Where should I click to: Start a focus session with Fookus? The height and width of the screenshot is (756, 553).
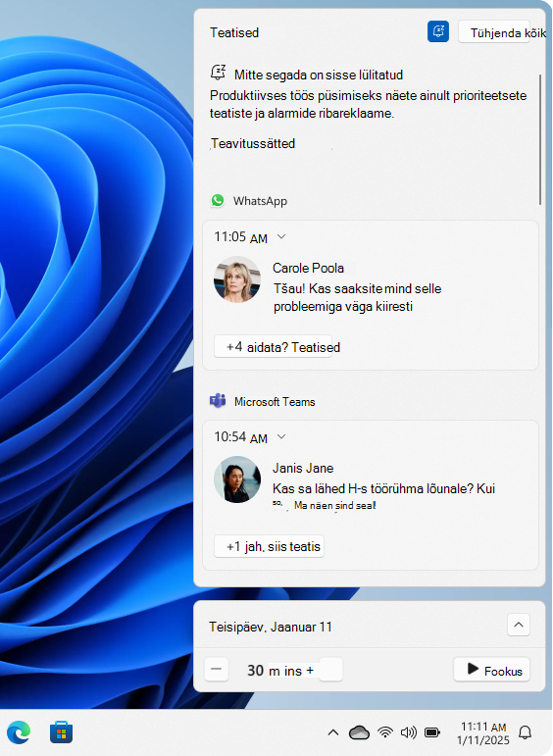(492, 670)
